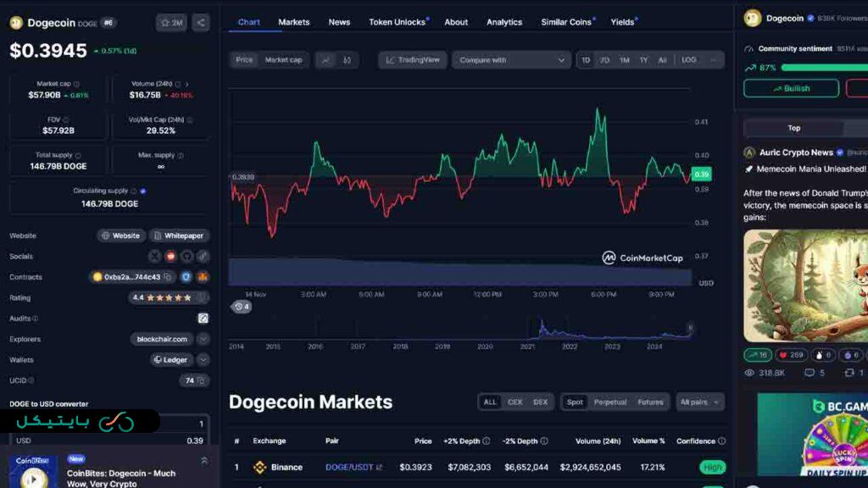This screenshot has height=488, width=868.
Task: Click the 4.4 star rating bar
Action: point(169,297)
